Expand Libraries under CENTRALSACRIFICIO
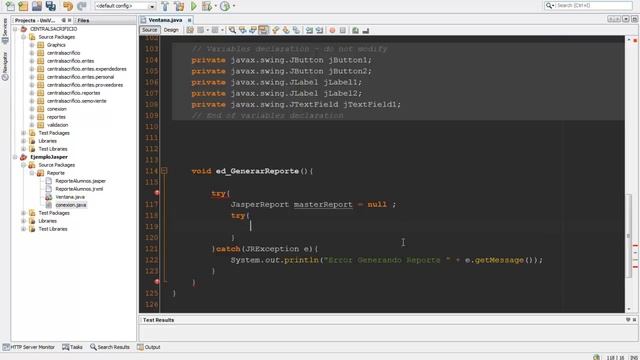Viewport: 640px width, 360px height. tap(24, 141)
